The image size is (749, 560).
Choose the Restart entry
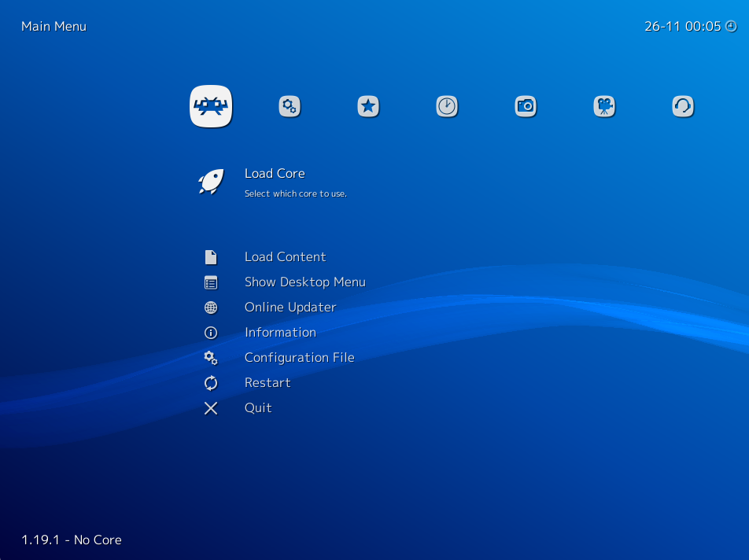point(267,383)
